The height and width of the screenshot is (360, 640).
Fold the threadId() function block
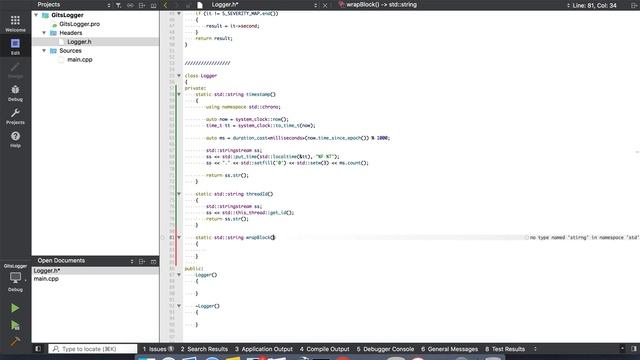click(x=179, y=194)
